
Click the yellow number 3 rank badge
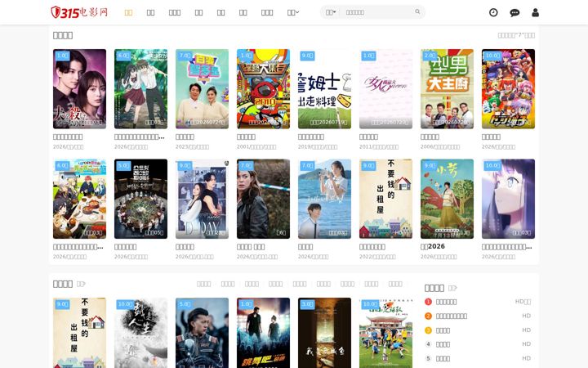click(428, 330)
